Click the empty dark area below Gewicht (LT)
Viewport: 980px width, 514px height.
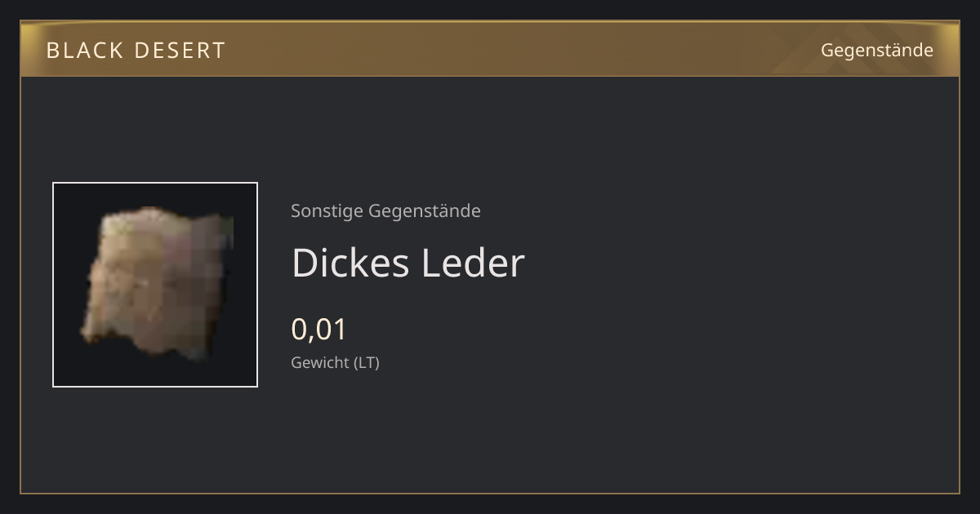(490, 432)
